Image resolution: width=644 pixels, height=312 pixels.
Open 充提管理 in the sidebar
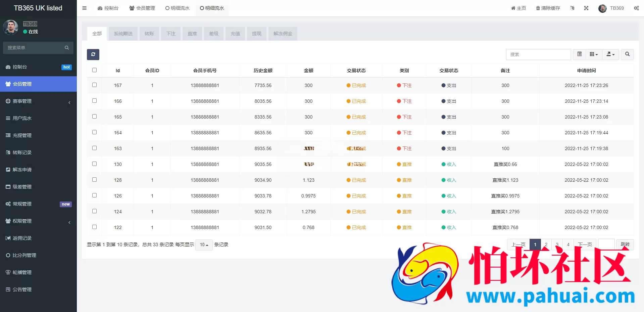tap(38, 135)
